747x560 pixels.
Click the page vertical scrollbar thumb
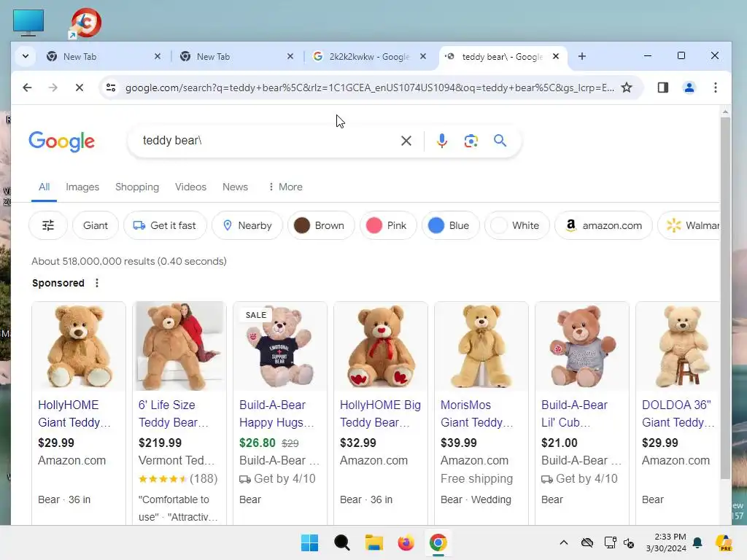click(725, 298)
